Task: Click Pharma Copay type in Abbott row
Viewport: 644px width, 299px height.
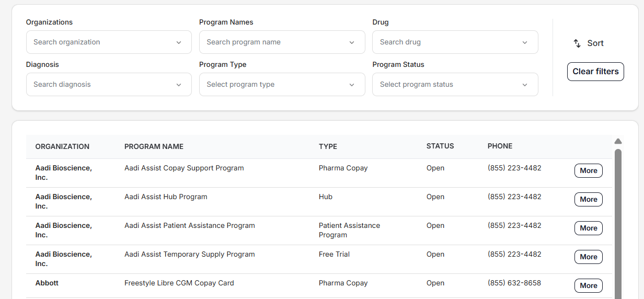Action: (343, 283)
